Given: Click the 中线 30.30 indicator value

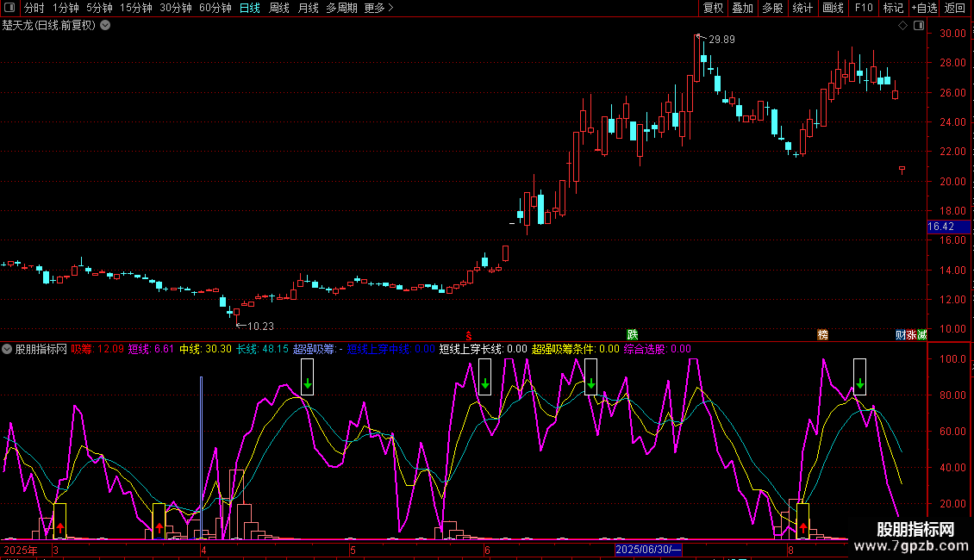Looking at the screenshot, I should click(x=205, y=349).
